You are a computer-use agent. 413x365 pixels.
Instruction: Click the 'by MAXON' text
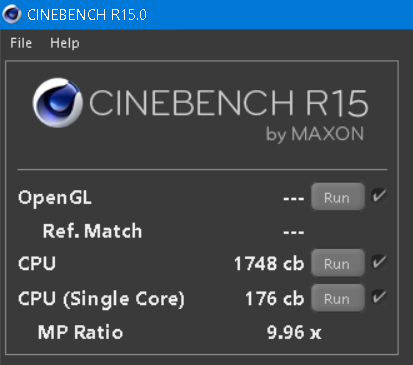315,134
